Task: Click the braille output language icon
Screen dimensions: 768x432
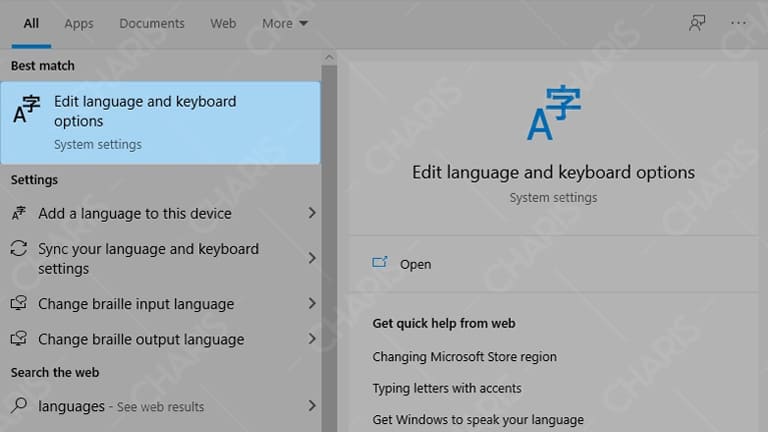Action: point(19,338)
